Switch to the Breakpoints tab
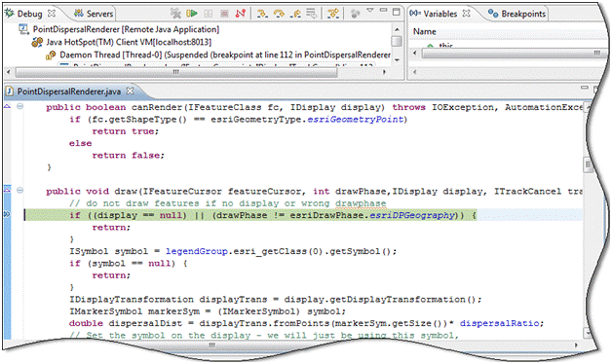This screenshot has width=612, height=364. click(x=517, y=14)
